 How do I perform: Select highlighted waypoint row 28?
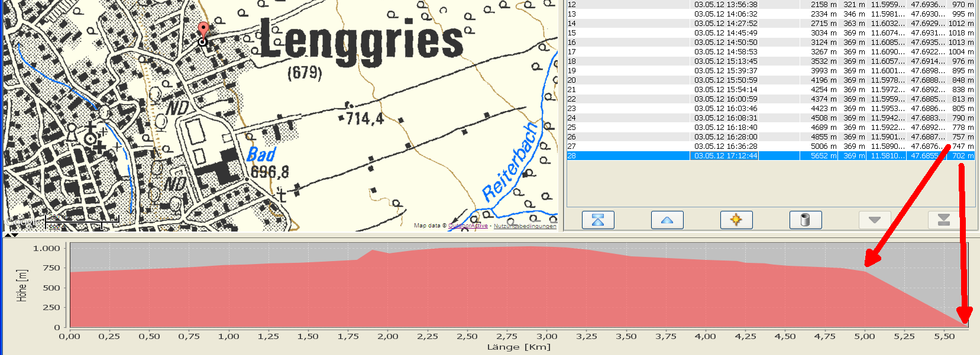click(x=725, y=156)
